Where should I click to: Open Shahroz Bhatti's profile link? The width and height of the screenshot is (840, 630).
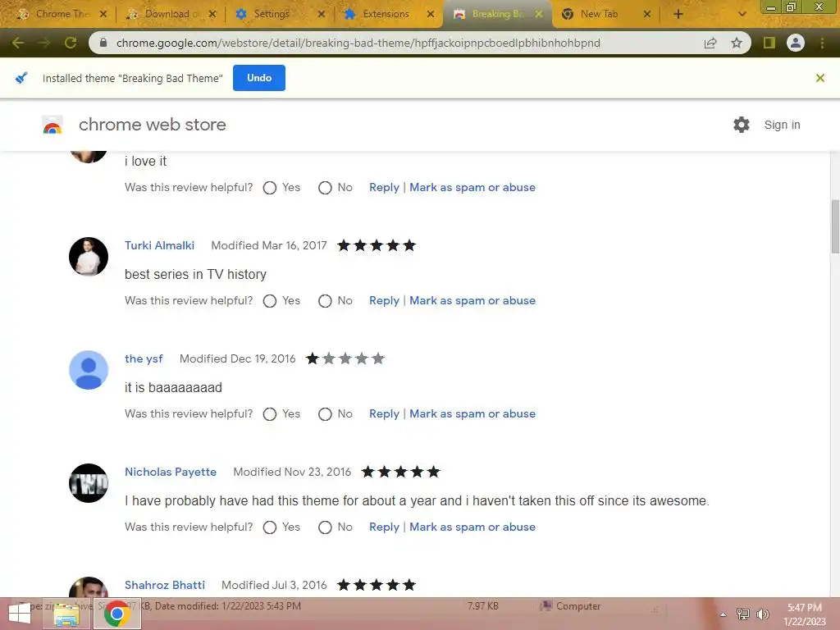coord(164,585)
